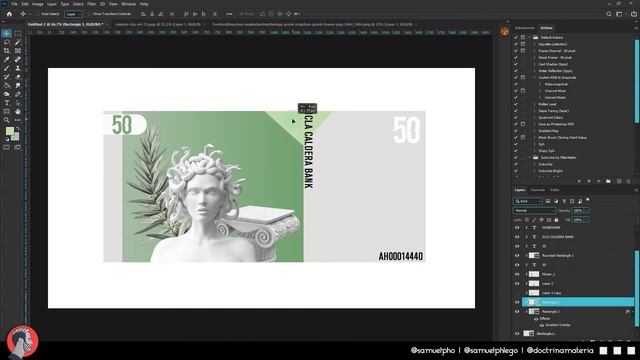Open the Fill value dropdown arrow
Screen dimensions: 640x360
point(587,220)
